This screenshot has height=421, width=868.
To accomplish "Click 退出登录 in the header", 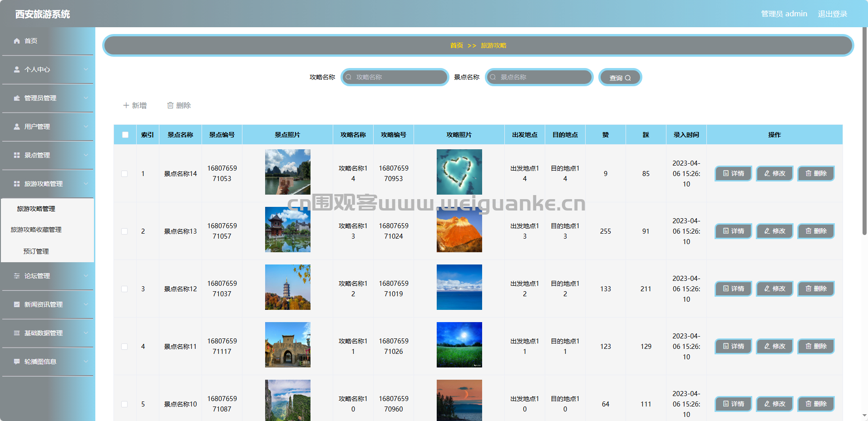I will 833,14.
